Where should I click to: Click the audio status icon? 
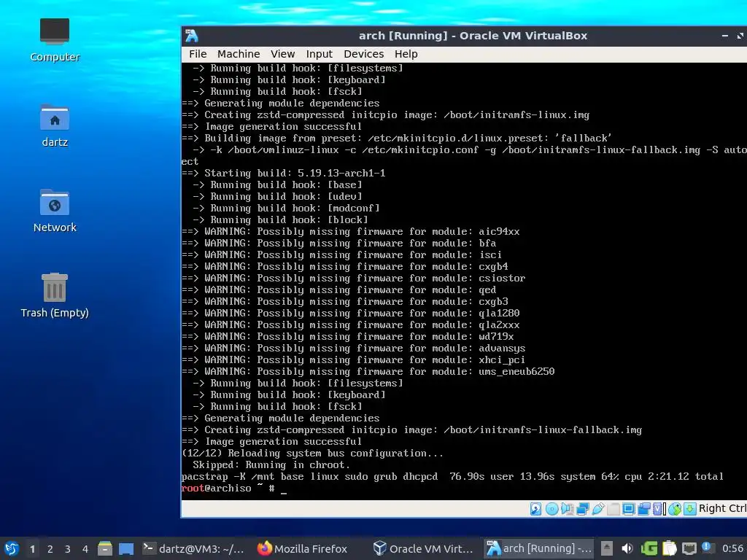[567, 509]
